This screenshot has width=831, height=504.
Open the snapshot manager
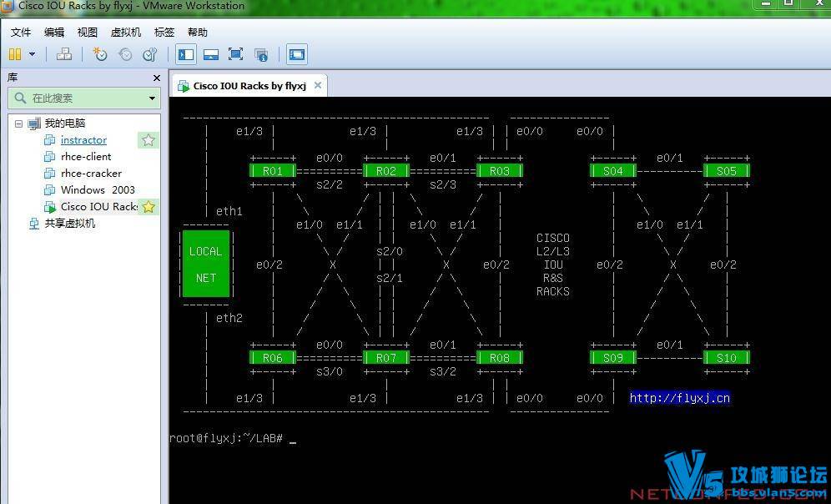coord(150,54)
